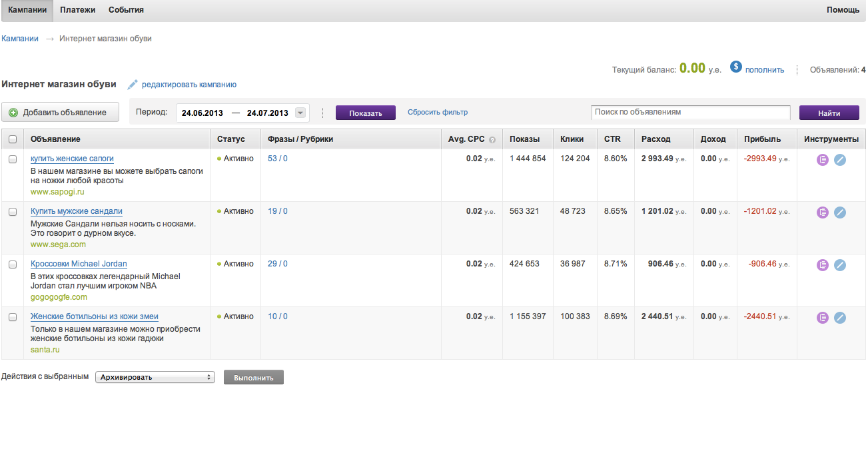Click pencil icon beside редактировать кампанию
Screen dimensions: 868x453
click(x=133, y=85)
